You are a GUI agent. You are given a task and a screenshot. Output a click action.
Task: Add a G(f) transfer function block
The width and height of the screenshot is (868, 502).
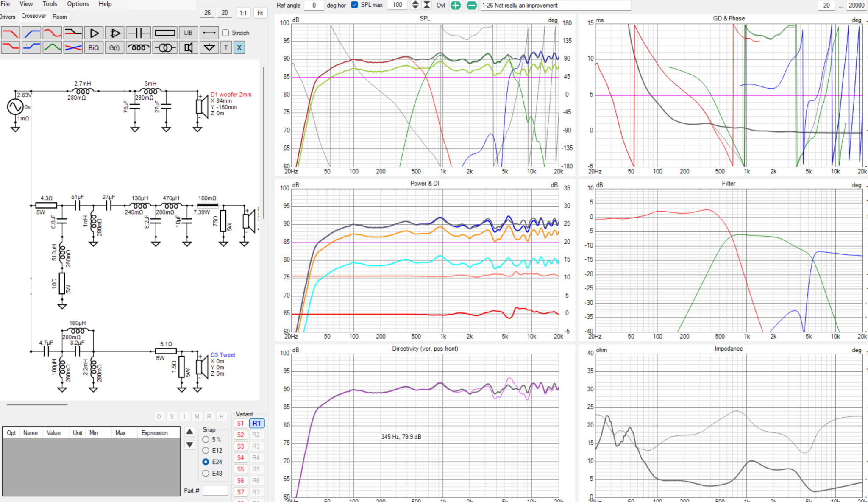pyautogui.click(x=114, y=47)
